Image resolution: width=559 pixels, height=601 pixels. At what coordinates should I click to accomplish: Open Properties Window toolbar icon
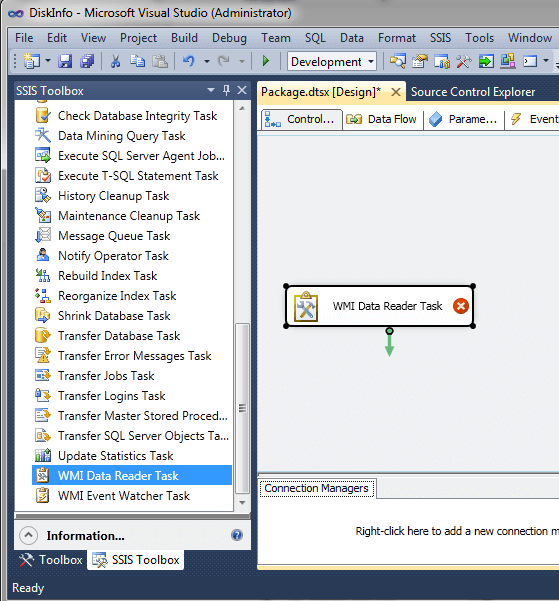pos(420,61)
